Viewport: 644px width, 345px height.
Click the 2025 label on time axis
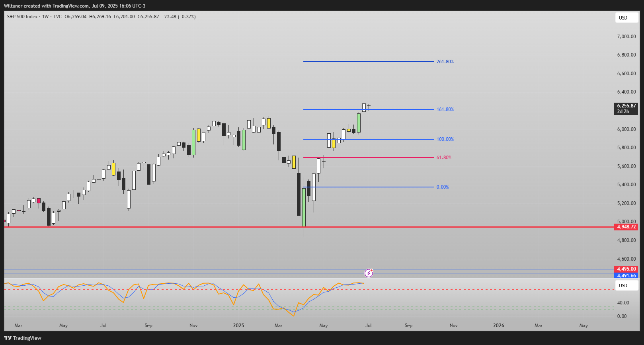click(238, 326)
